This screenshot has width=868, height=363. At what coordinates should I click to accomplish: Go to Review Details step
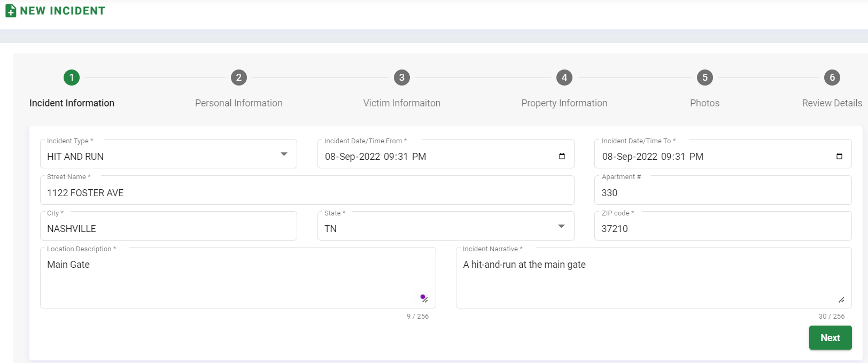click(x=832, y=103)
